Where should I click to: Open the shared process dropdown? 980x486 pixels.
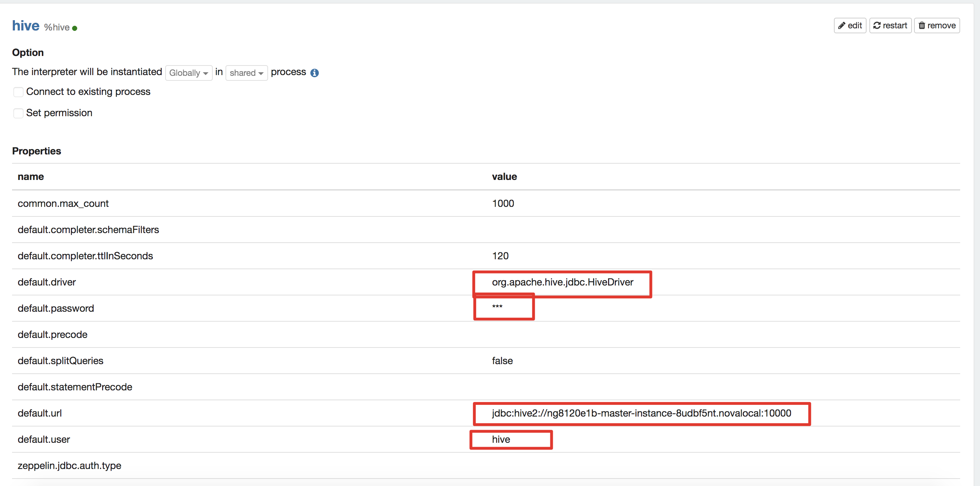click(246, 73)
